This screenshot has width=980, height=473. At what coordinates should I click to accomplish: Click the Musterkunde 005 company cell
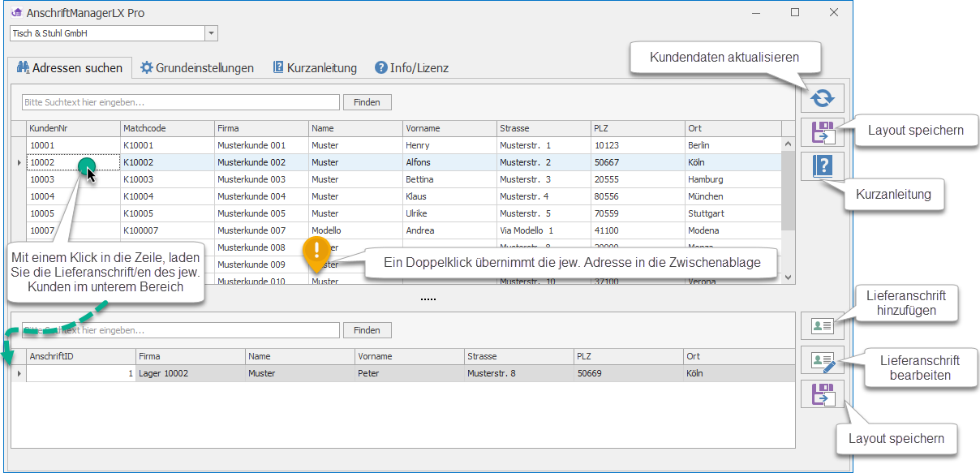coord(261,213)
